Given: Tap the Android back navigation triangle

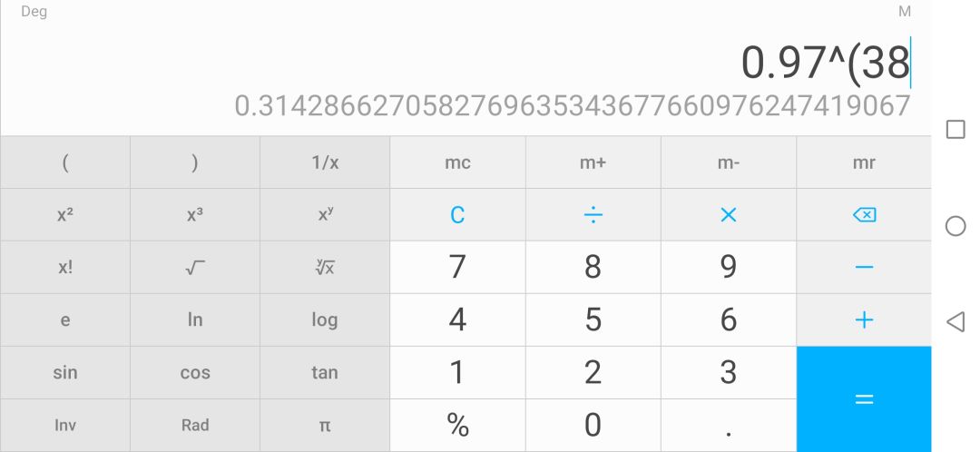Looking at the screenshot, I should (955, 321).
